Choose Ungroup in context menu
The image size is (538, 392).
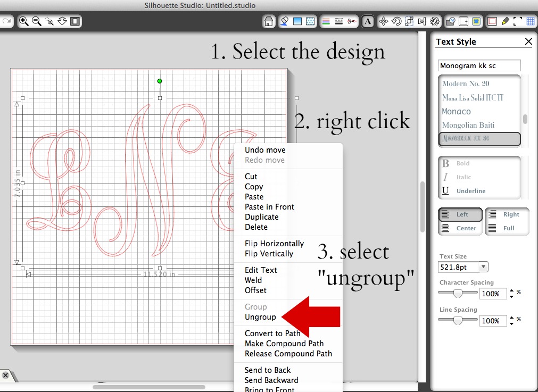(x=260, y=317)
